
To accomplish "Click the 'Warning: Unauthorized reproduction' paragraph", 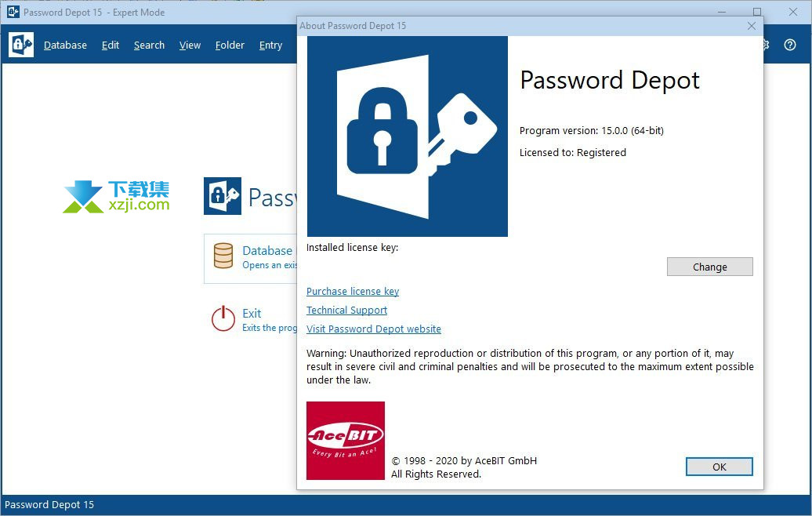I will click(530, 367).
